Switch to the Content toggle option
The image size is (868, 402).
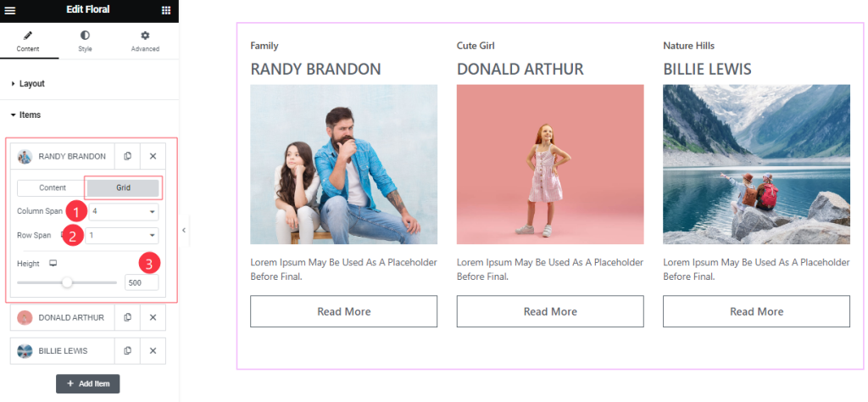[x=53, y=187]
